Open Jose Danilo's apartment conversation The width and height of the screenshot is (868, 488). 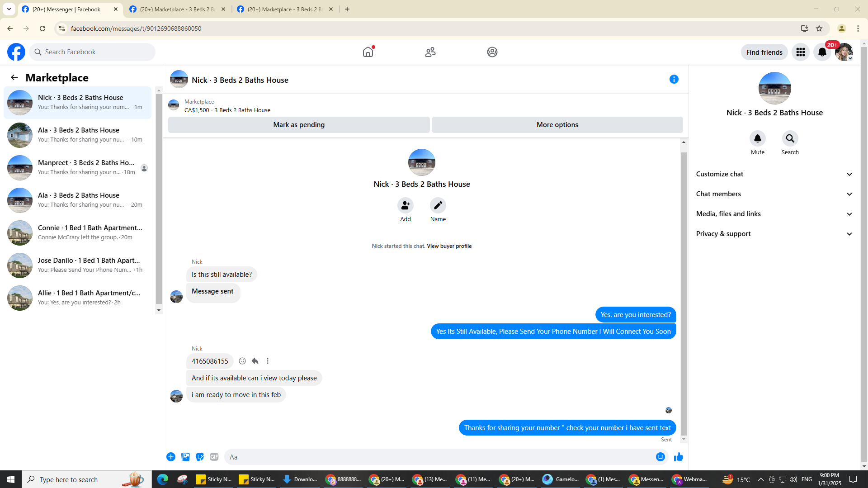78,265
